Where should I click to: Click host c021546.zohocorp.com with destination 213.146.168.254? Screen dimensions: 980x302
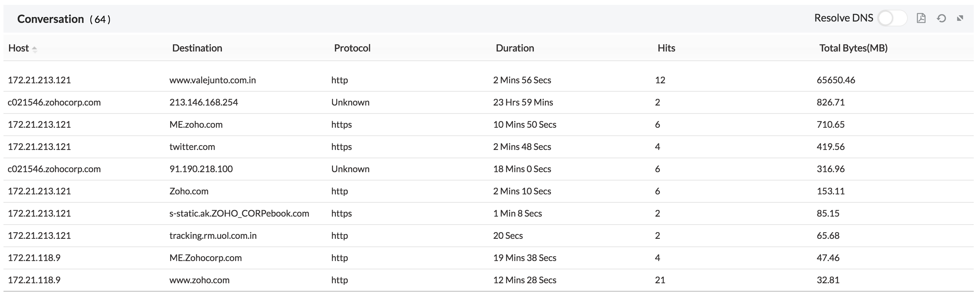pos(54,102)
